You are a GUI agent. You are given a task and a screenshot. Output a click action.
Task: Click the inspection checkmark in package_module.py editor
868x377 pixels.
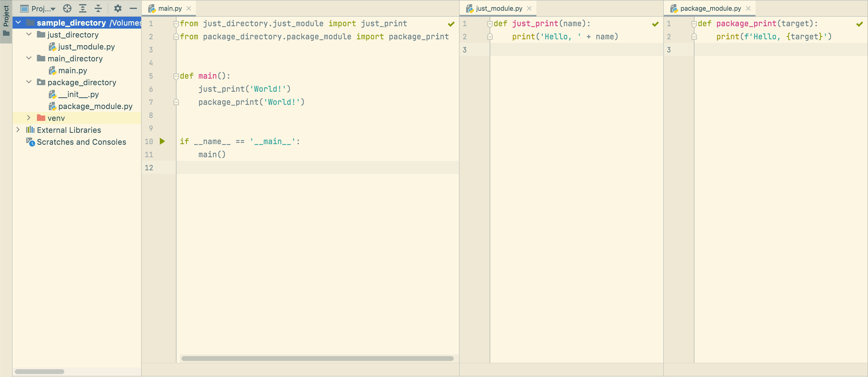click(x=859, y=24)
